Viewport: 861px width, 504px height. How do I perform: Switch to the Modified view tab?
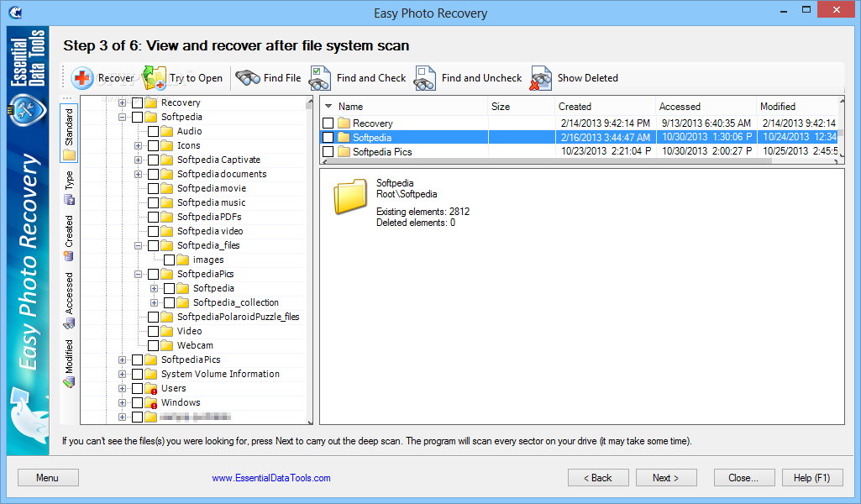click(x=69, y=364)
